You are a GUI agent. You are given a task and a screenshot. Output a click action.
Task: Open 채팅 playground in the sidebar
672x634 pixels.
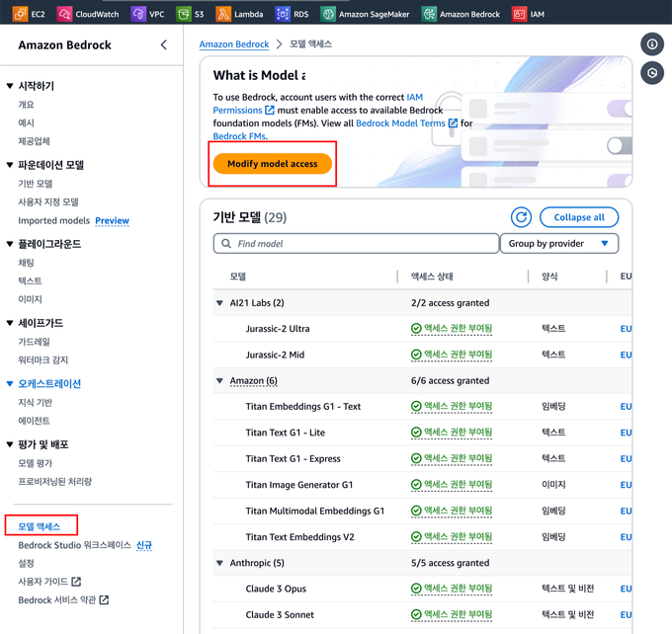pos(26,263)
